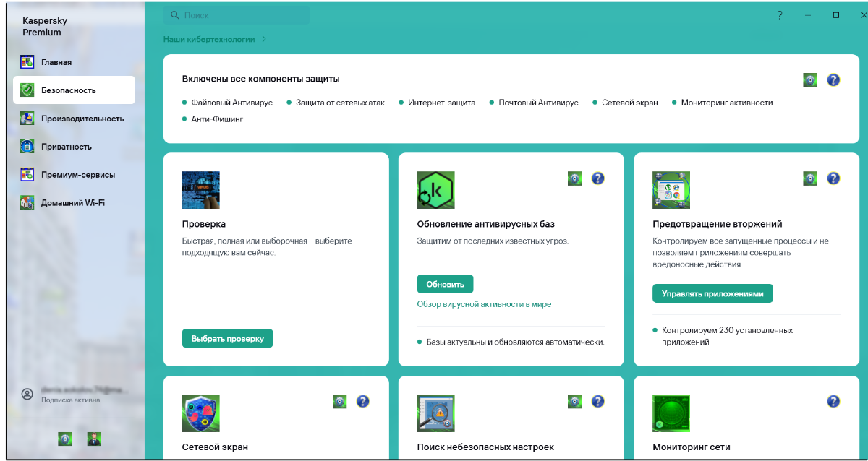This screenshot has height=461, width=868.
Task: Open help on Обновление антивирусных баз card
Action: [598, 178]
